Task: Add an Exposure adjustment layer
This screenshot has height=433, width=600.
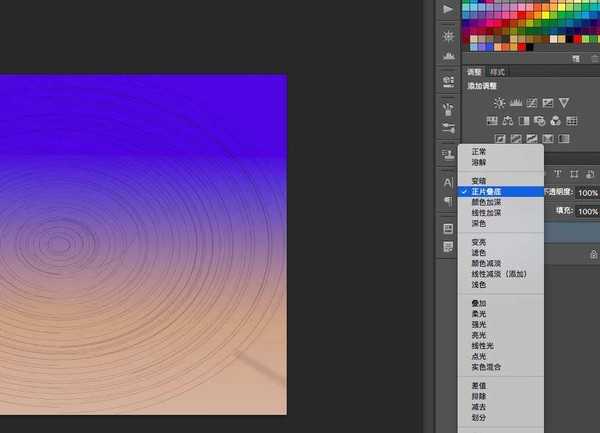Action: [548, 103]
